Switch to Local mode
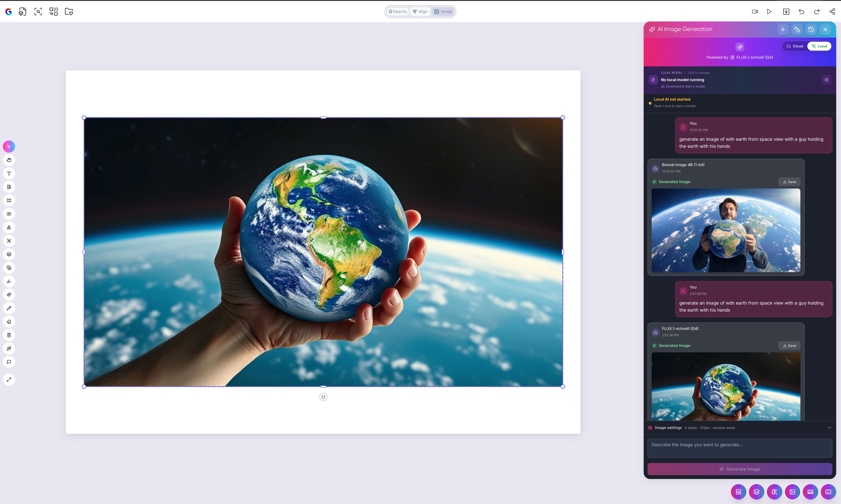Image resolution: width=841 pixels, height=504 pixels. pos(819,46)
